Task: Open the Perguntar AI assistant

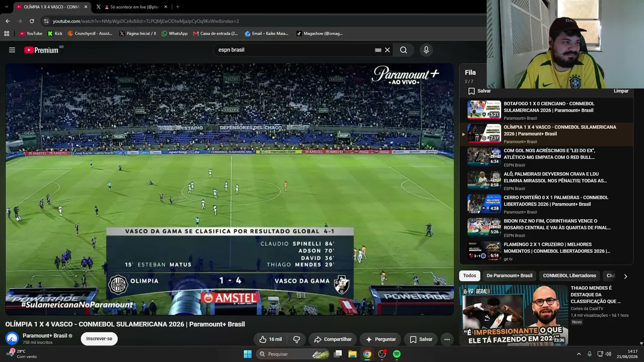Action: click(x=380, y=339)
